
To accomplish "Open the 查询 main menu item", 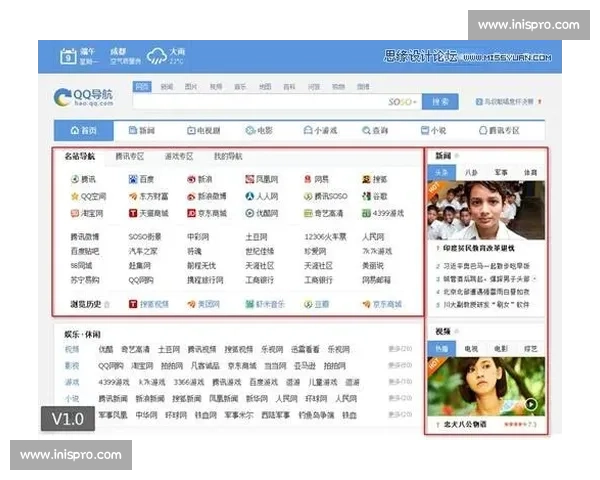I will (x=375, y=131).
